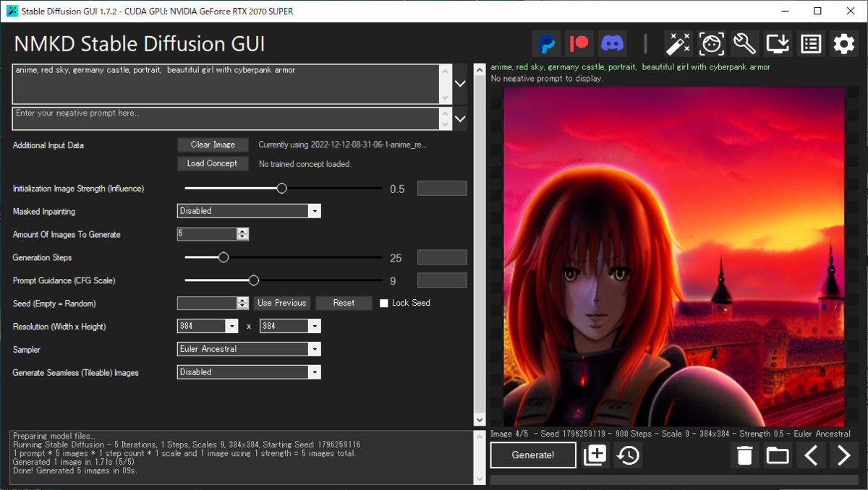
Task: Click 'Currently using 2022-12-12-08-31-06-1-anime_re...' text
Action: coord(342,145)
